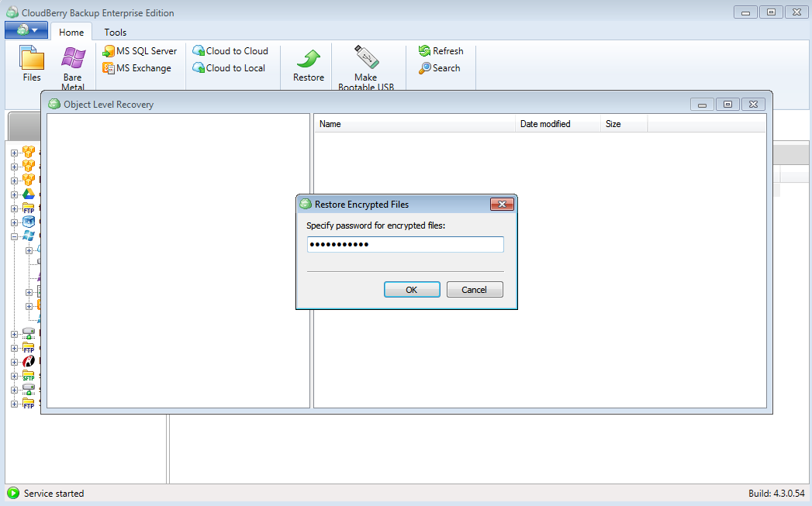Select the network drive icon below SFTP
The width and height of the screenshot is (812, 506).
pos(29,390)
